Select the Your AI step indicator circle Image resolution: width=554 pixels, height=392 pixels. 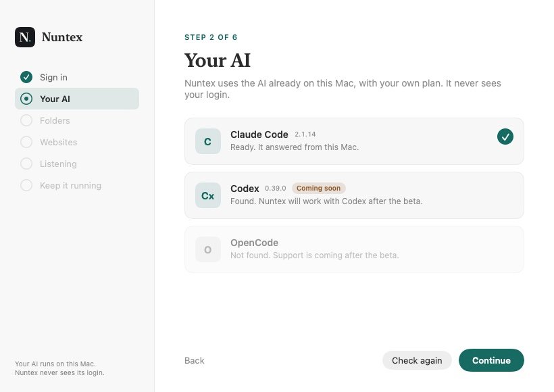tap(26, 99)
